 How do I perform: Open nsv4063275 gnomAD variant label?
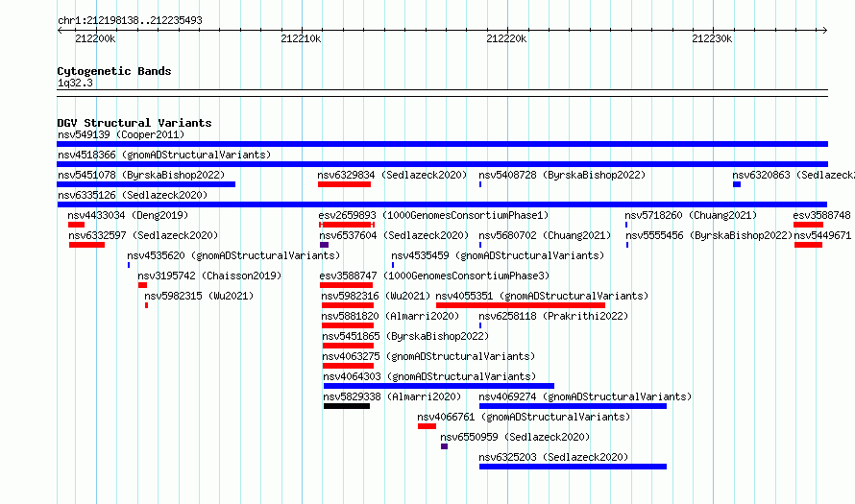pos(428,356)
